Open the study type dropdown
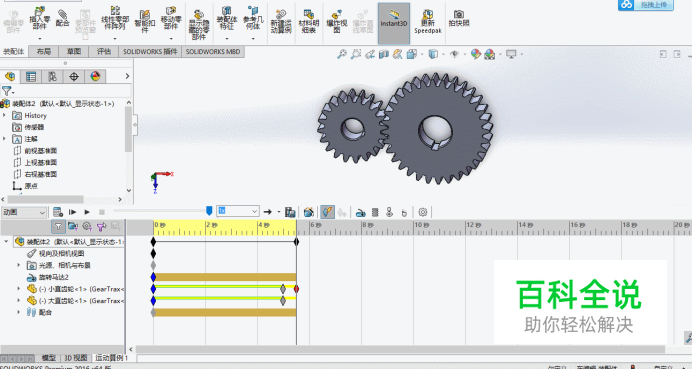The height and width of the screenshot is (369, 692). pyautogui.click(x=24, y=212)
